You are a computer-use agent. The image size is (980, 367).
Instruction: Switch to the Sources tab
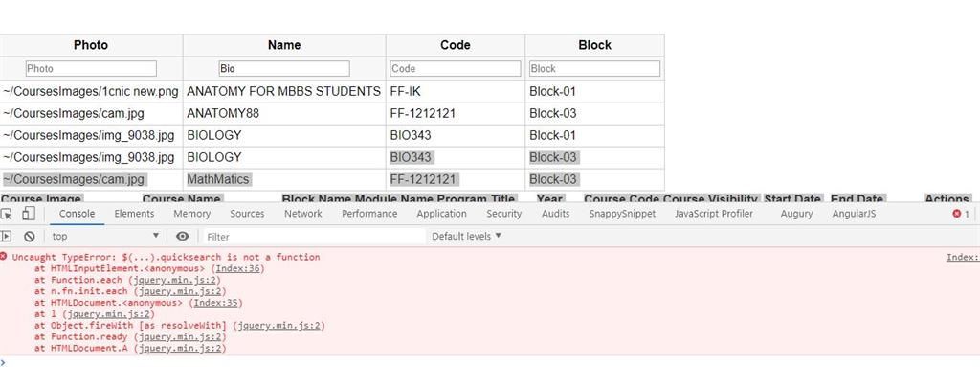[x=247, y=214]
